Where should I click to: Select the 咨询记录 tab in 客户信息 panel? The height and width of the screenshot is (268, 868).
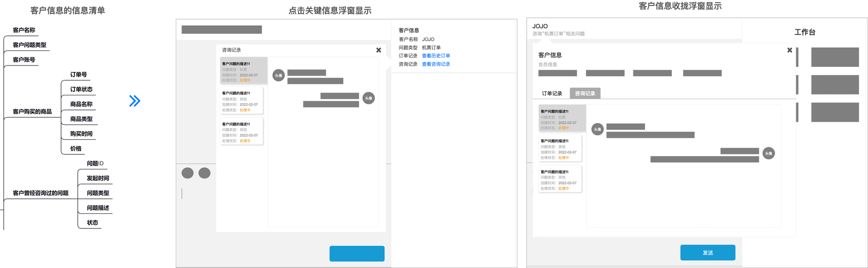(x=585, y=93)
